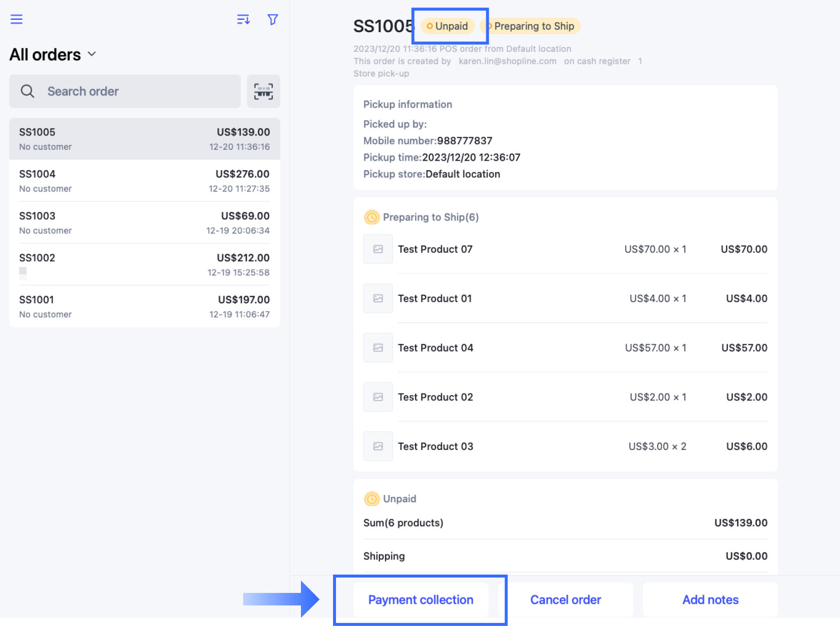Screen dimensions: 840x626
Task: Click the Preparing to Ship clock icon
Action: coord(372,217)
